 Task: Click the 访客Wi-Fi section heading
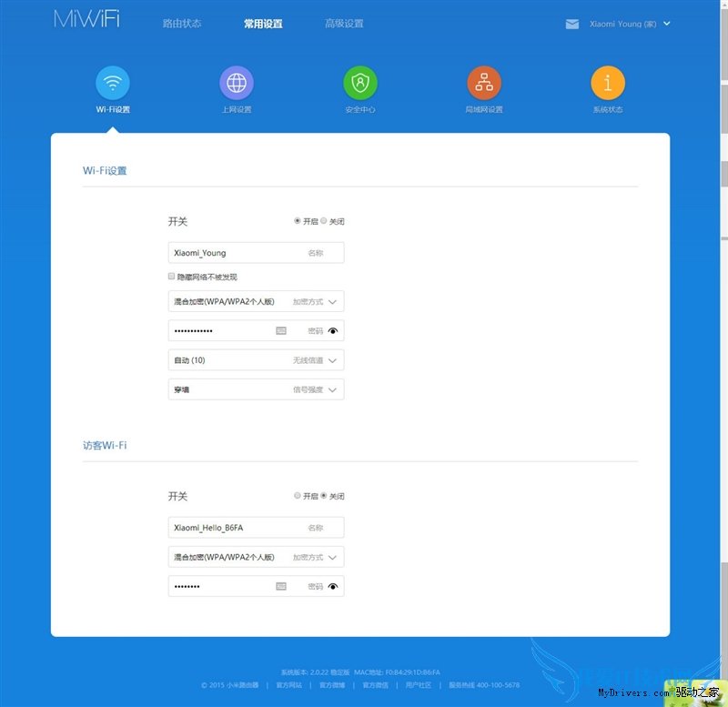[105, 446]
